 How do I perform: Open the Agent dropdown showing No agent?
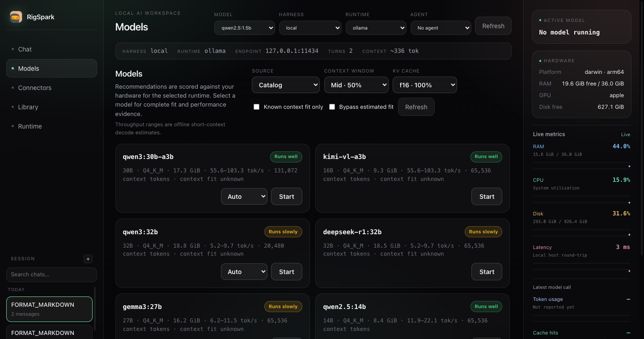[441, 28]
